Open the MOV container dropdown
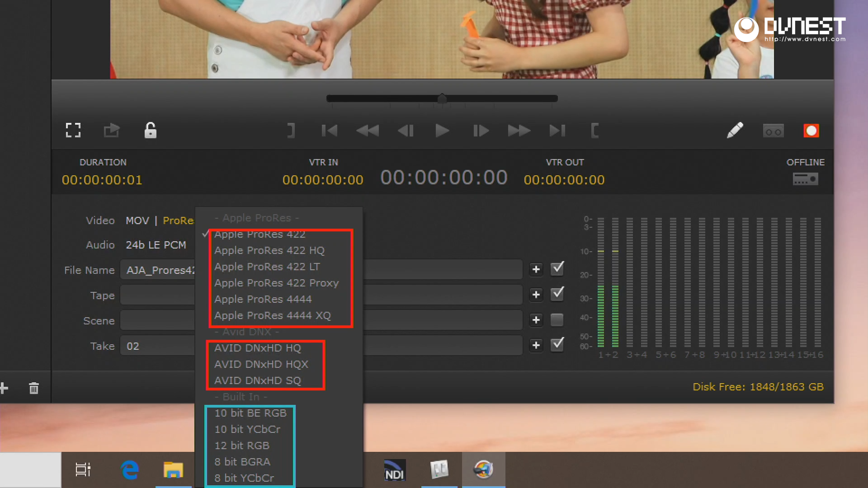This screenshot has height=488, width=868. [137, 221]
